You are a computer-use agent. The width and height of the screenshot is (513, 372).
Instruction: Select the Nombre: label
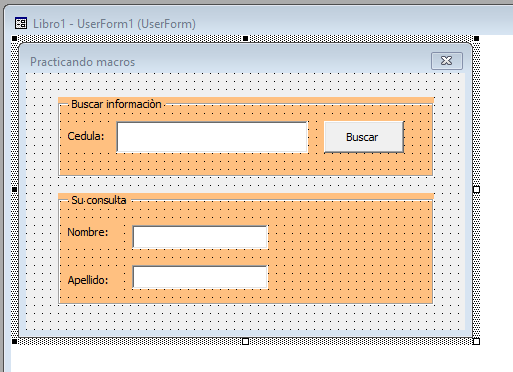88,232
